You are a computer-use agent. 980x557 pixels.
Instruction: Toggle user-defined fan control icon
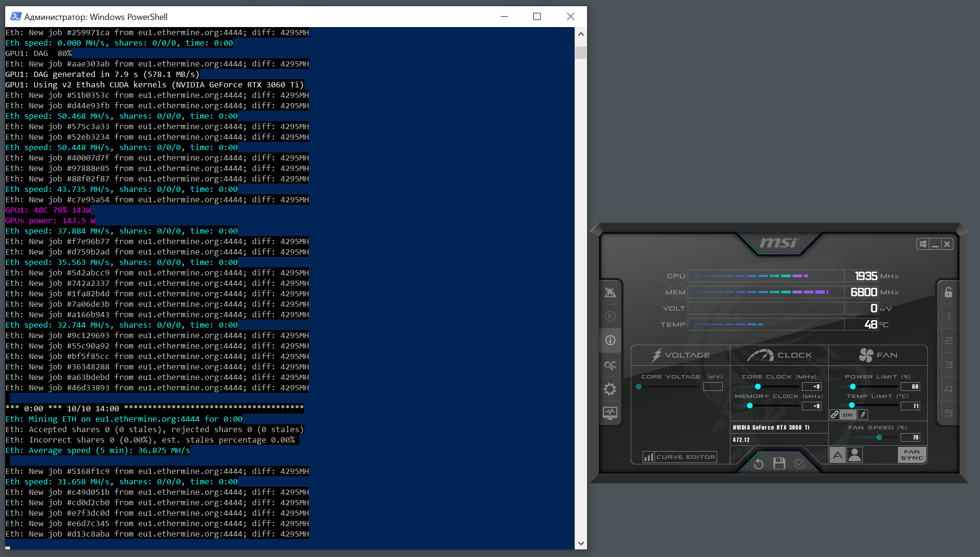(855, 455)
